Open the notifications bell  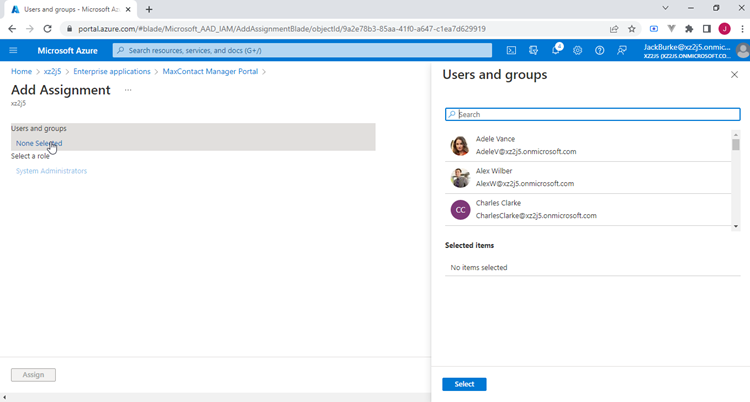click(x=556, y=50)
